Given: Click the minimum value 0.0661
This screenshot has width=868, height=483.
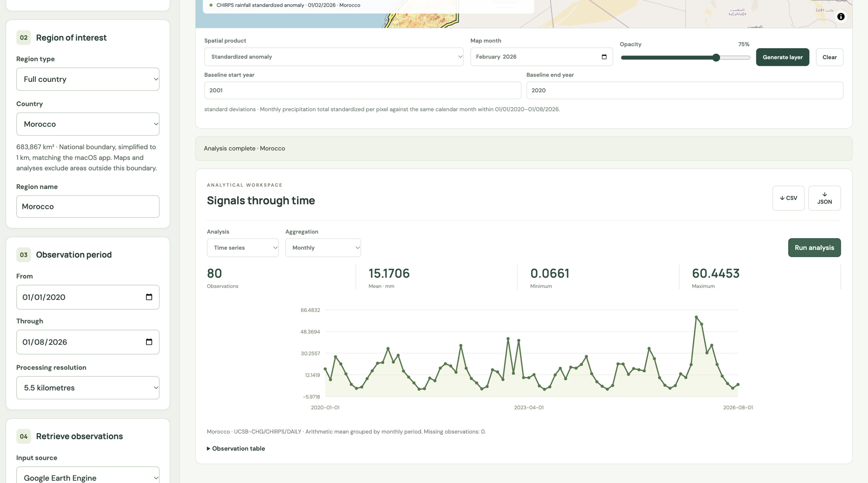Looking at the screenshot, I should click(550, 273).
